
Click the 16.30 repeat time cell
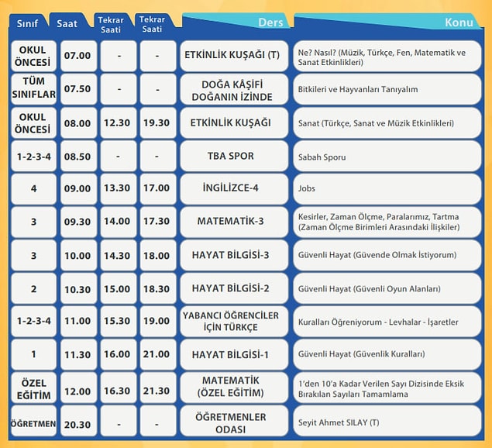pos(119,388)
